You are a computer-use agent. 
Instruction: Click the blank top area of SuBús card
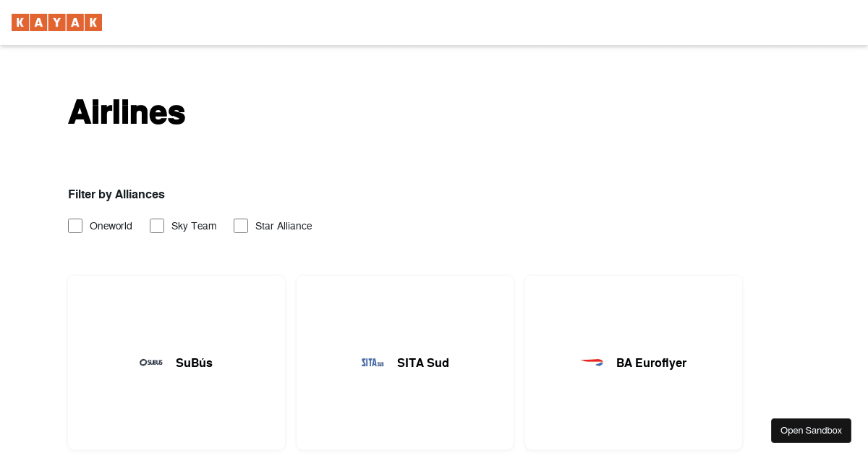(x=176, y=304)
